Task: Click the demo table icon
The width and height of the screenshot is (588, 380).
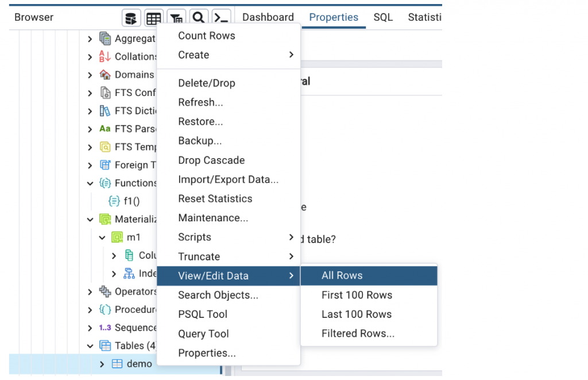Action: tap(117, 364)
